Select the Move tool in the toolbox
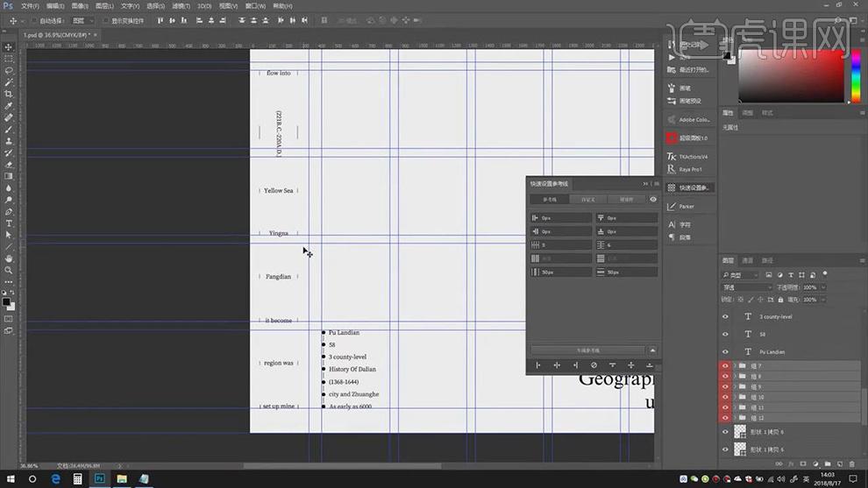 point(8,47)
